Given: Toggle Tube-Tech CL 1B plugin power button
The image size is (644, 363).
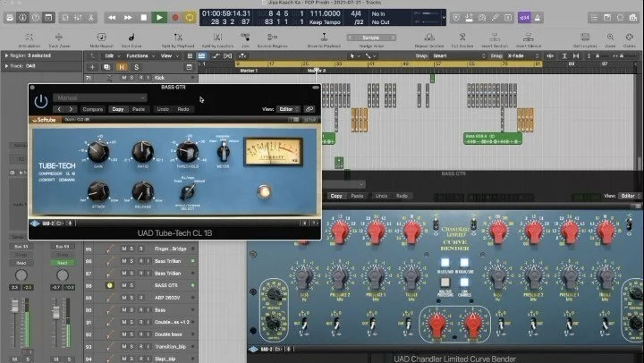Looking at the screenshot, I should (40, 101).
